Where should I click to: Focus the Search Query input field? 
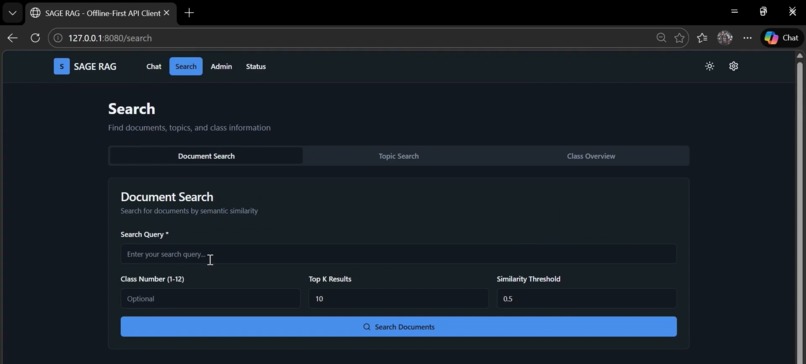[398, 254]
